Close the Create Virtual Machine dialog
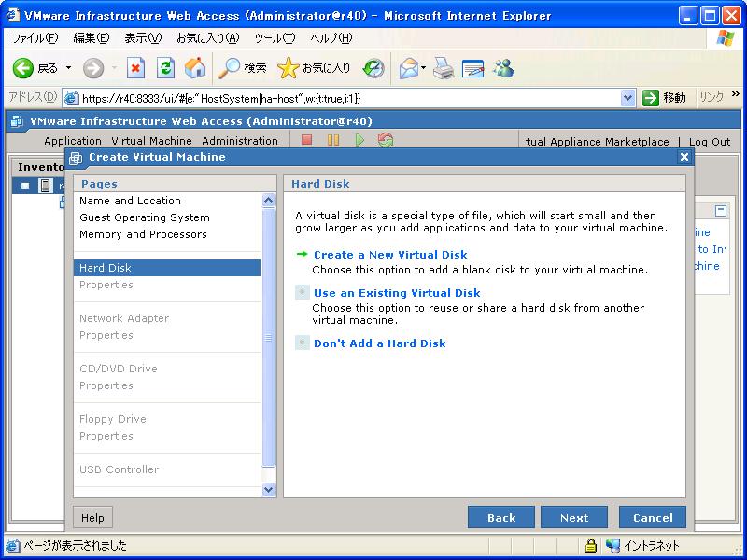747x560 pixels. 684,157
